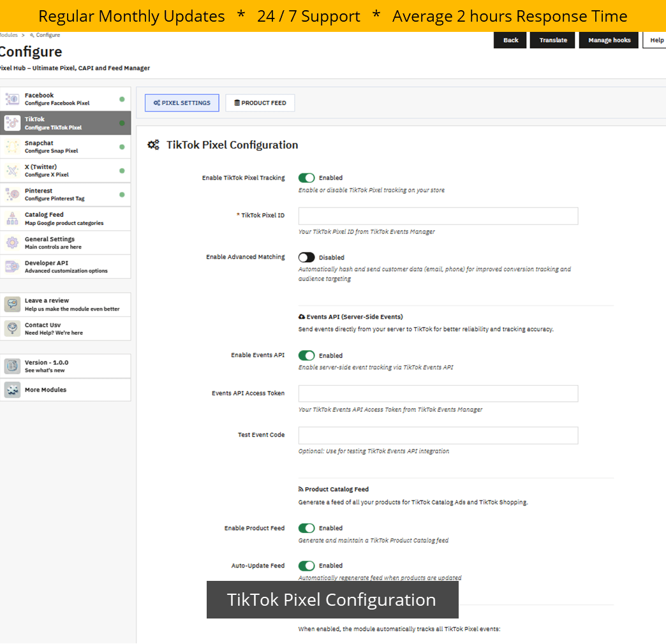This screenshot has width=666, height=644.
Task: Open the Leave a review link
Action: [x=66, y=304]
